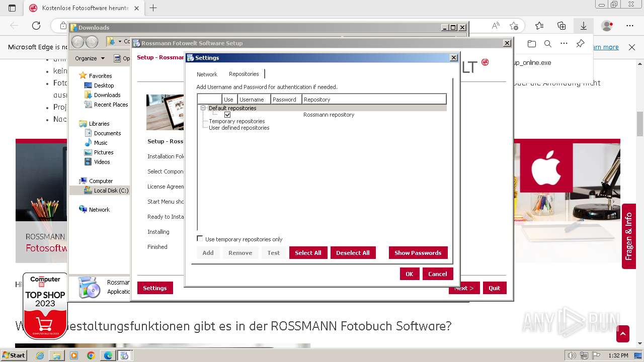Open Recent Places in the sidebar

point(111,105)
